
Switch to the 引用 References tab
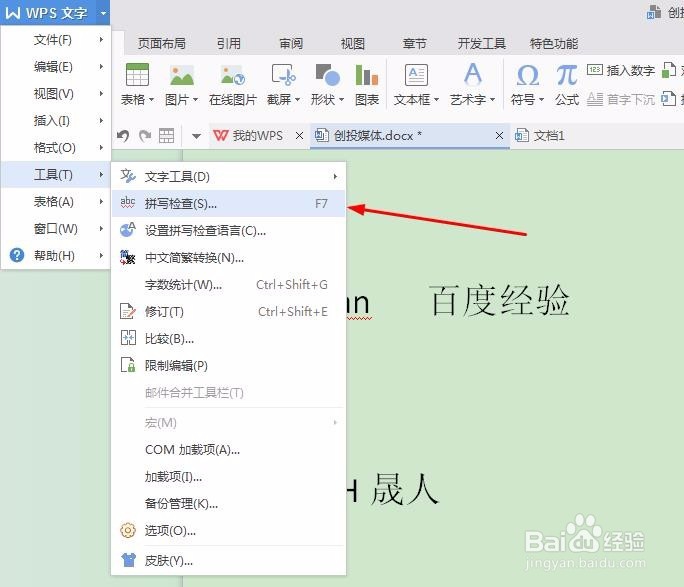pyautogui.click(x=229, y=43)
